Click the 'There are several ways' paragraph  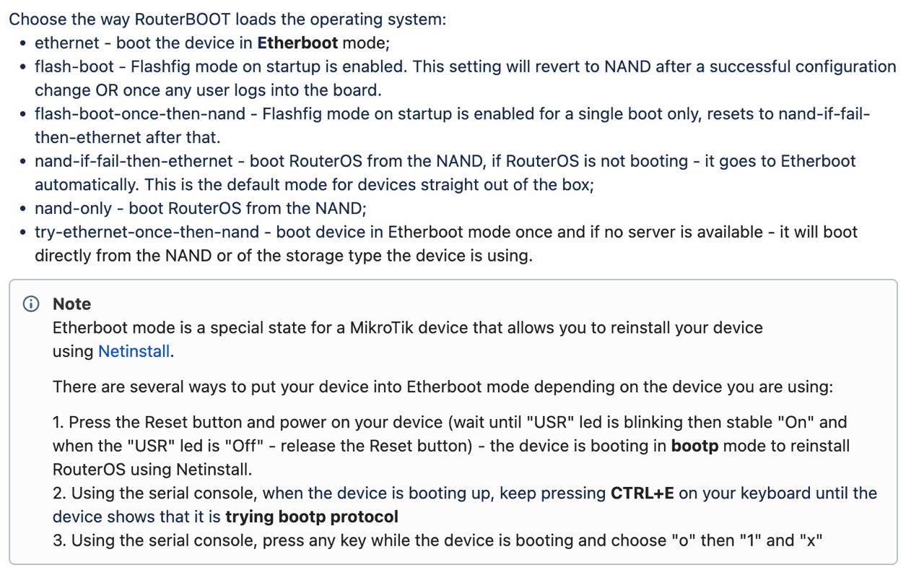point(443,387)
